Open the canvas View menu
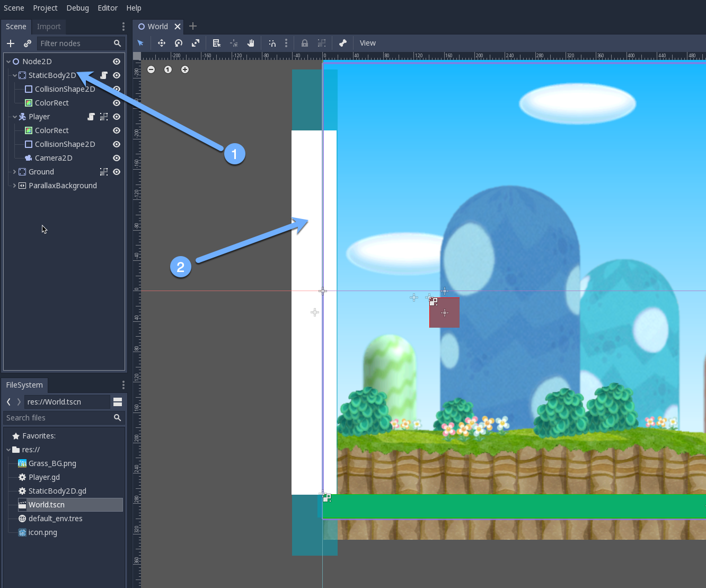This screenshot has height=588, width=706. [x=368, y=43]
